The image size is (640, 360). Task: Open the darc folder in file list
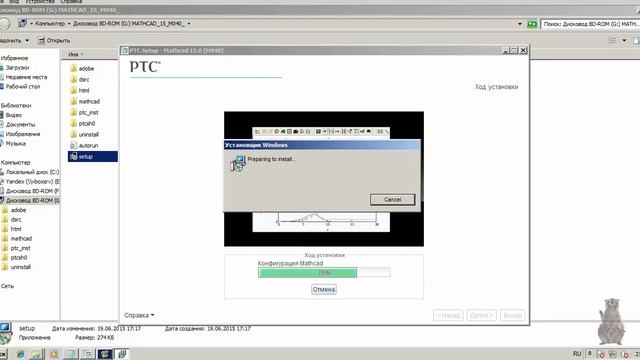tap(80, 80)
